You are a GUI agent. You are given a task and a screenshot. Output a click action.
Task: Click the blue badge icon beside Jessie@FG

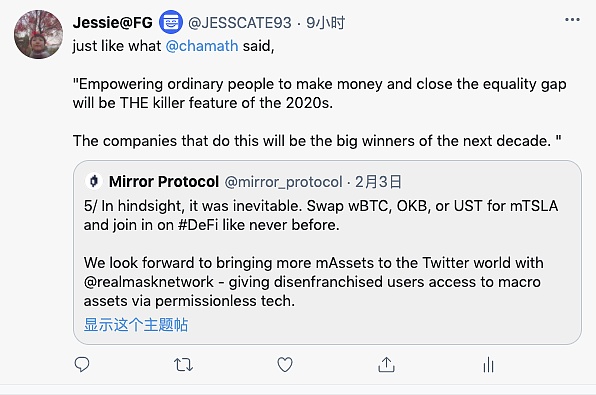pos(170,22)
